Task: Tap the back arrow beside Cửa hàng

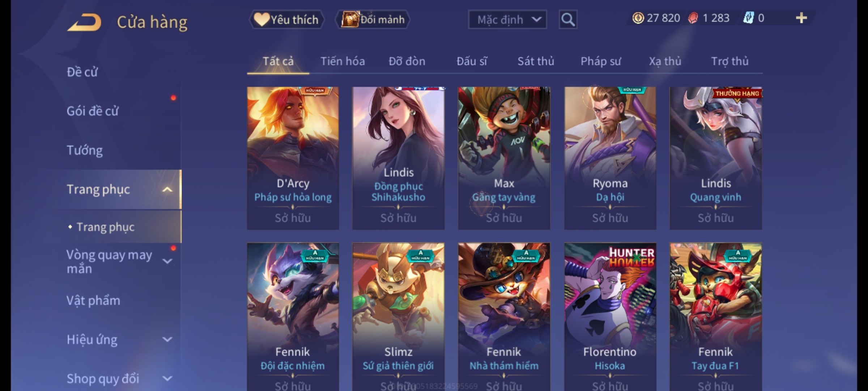Action: [84, 22]
